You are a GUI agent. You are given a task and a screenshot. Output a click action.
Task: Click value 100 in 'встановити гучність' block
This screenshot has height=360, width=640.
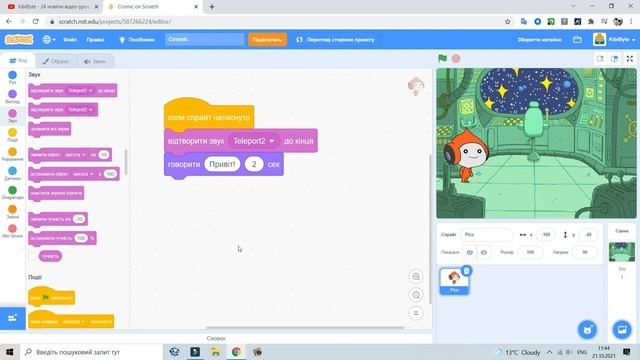81,238
